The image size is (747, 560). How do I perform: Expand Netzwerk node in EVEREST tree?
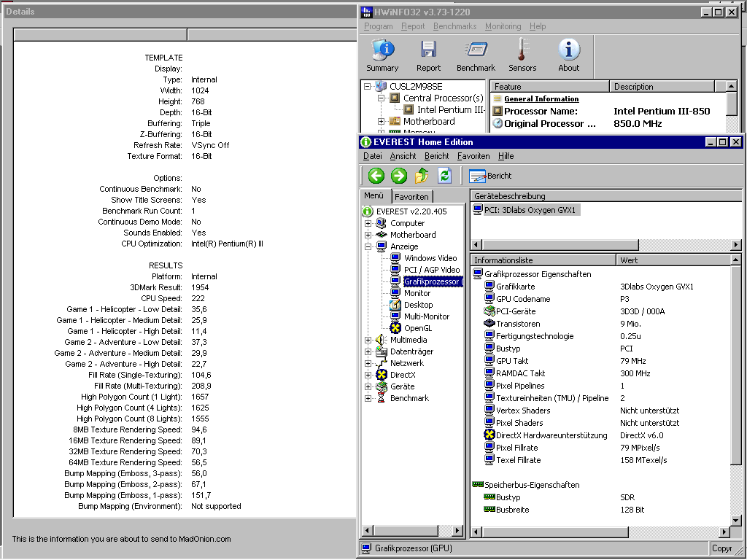368,363
